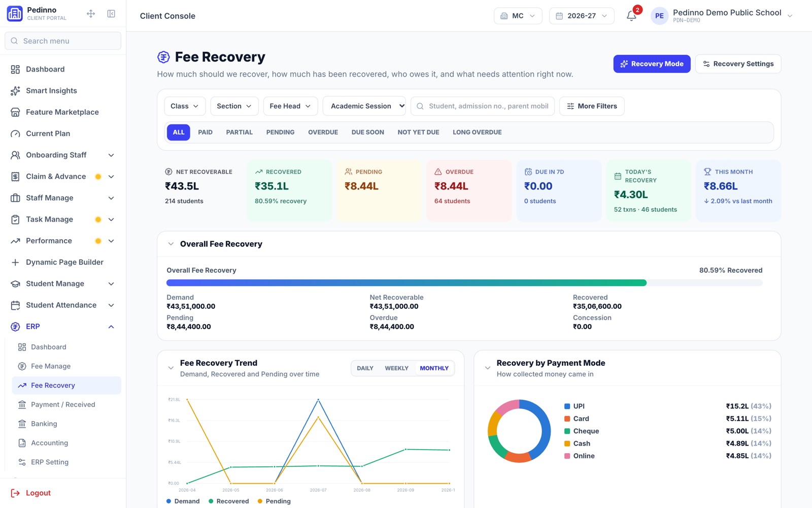This screenshot has width=812, height=508.
Task: Switch trend chart to DAILY
Action: pyautogui.click(x=365, y=368)
